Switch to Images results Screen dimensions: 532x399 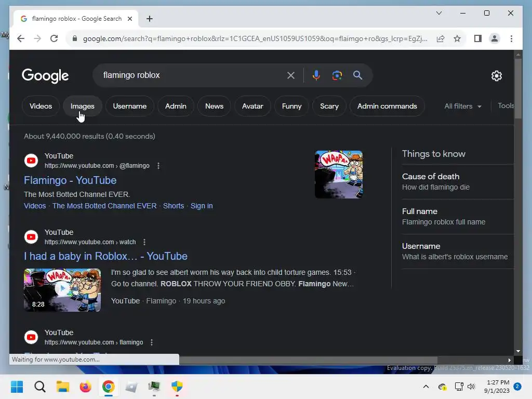[x=83, y=106]
